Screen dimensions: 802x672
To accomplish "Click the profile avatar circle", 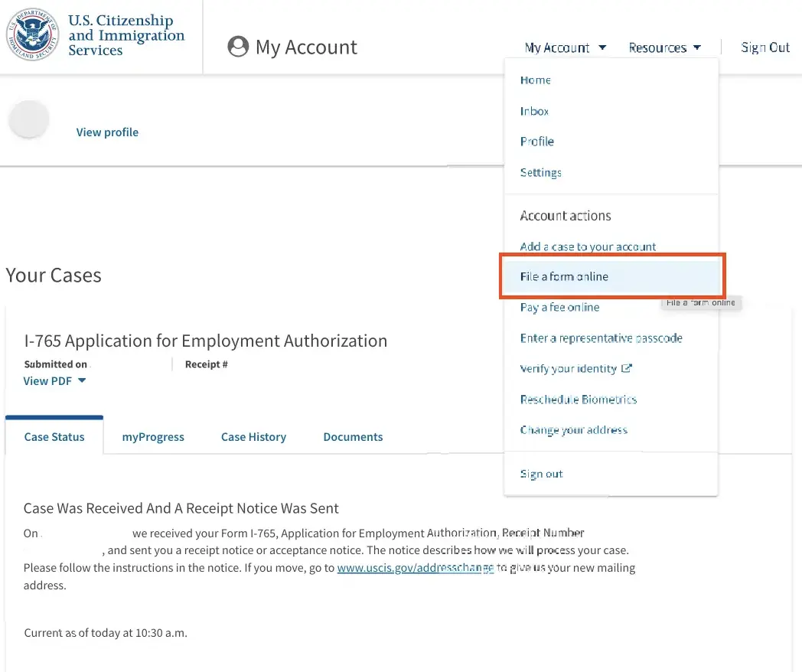I will [x=29, y=120].
